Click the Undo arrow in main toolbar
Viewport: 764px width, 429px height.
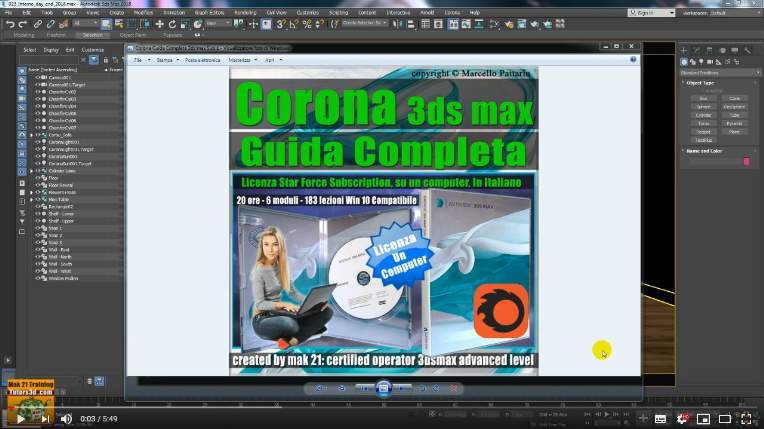10,24
